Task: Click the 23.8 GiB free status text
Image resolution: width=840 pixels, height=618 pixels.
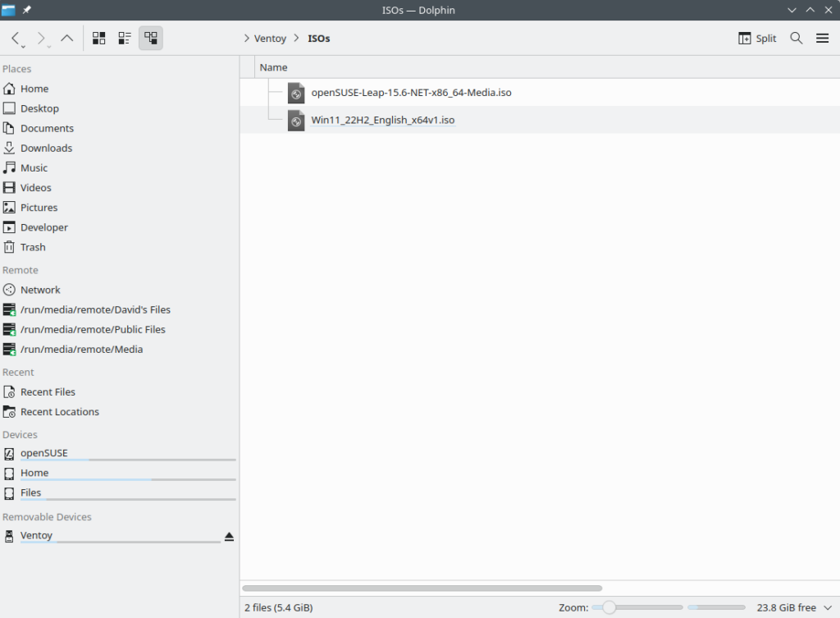Action: tap(787, 608)
